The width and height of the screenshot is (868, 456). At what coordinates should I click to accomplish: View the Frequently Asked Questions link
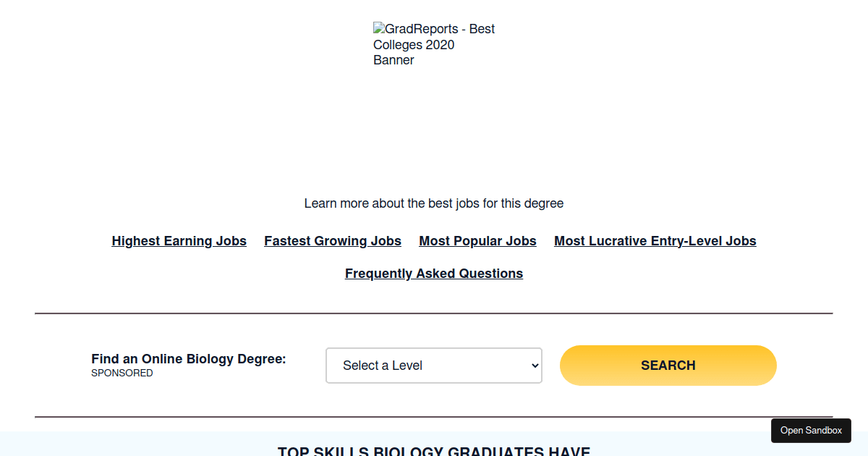point(434,274)
